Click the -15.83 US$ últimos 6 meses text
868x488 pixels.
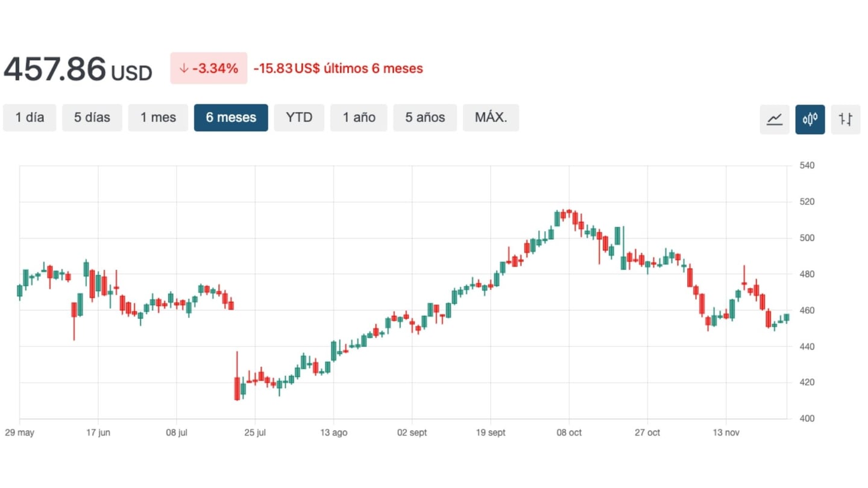pyautogui.click(x=338, y=69)
